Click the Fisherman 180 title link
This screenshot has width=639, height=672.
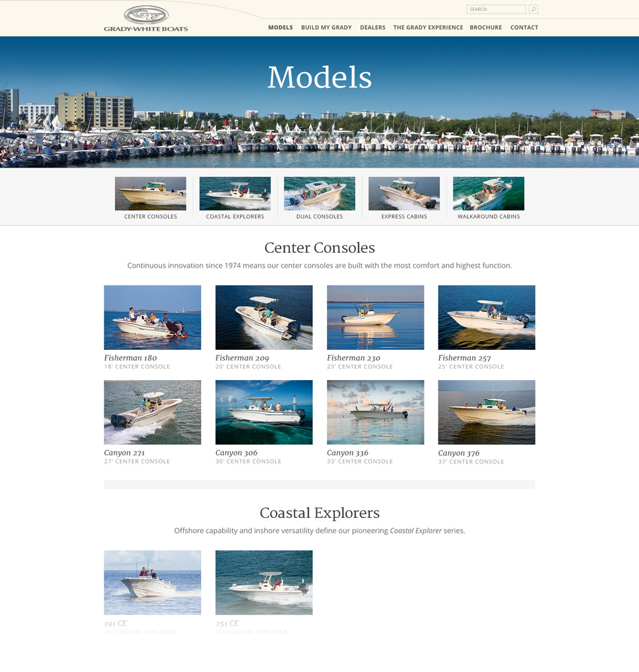(x=130, y=358)
